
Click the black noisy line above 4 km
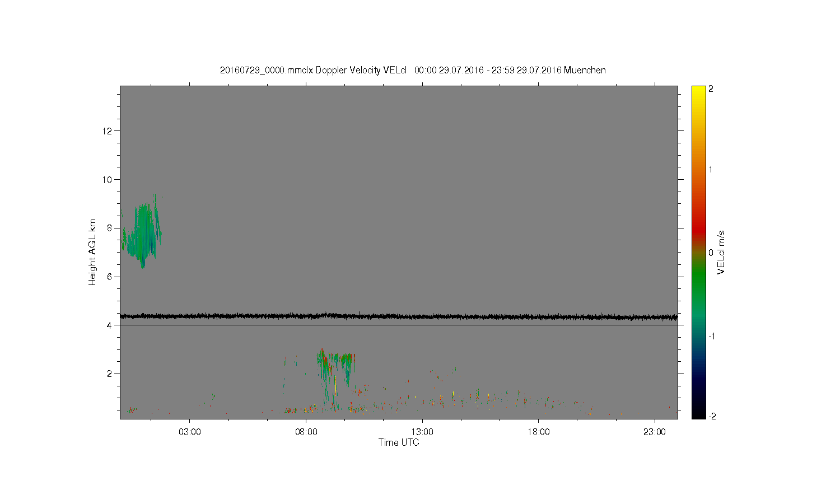click(399, 316)
